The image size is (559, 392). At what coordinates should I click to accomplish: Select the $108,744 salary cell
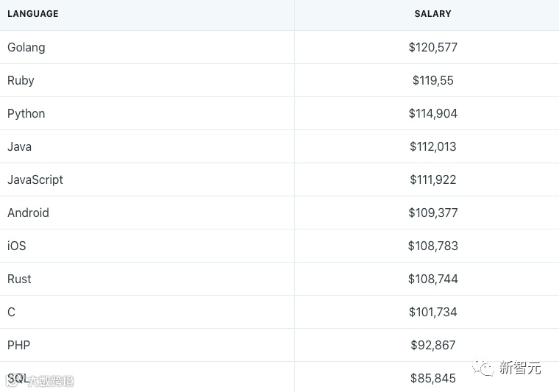433,279
